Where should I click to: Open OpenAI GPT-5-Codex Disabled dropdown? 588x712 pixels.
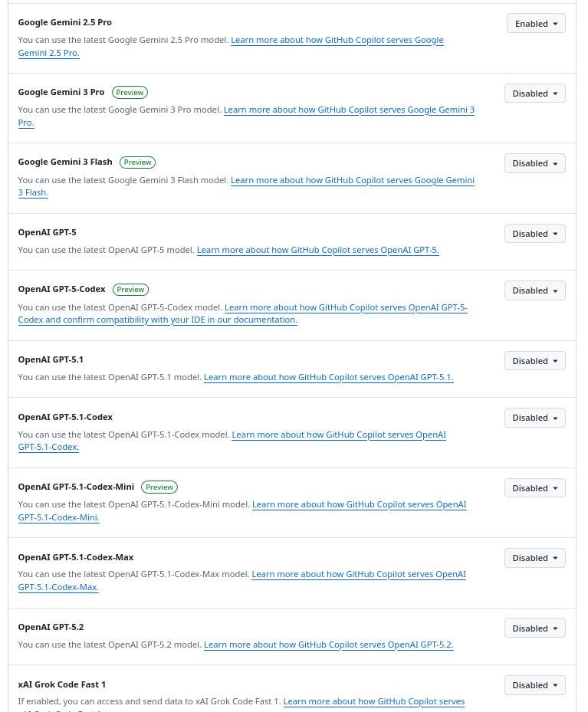(x=534, y=290)
